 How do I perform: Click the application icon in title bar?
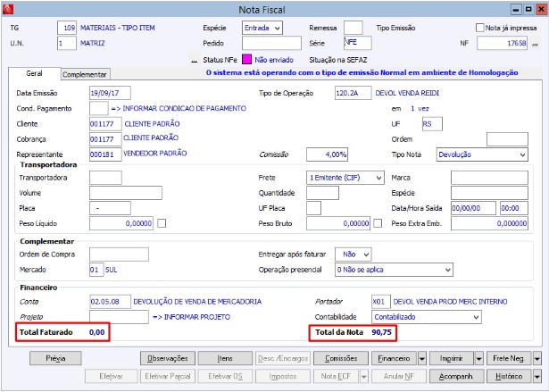8,10
